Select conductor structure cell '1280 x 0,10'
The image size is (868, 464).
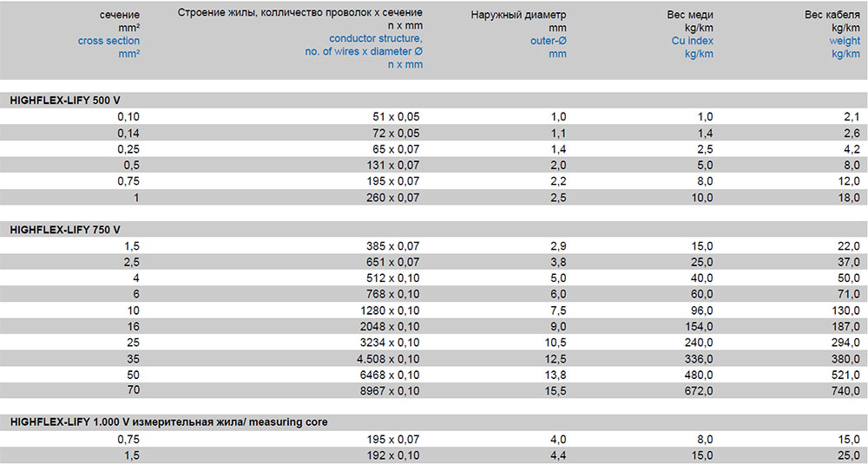coord(391,310)
